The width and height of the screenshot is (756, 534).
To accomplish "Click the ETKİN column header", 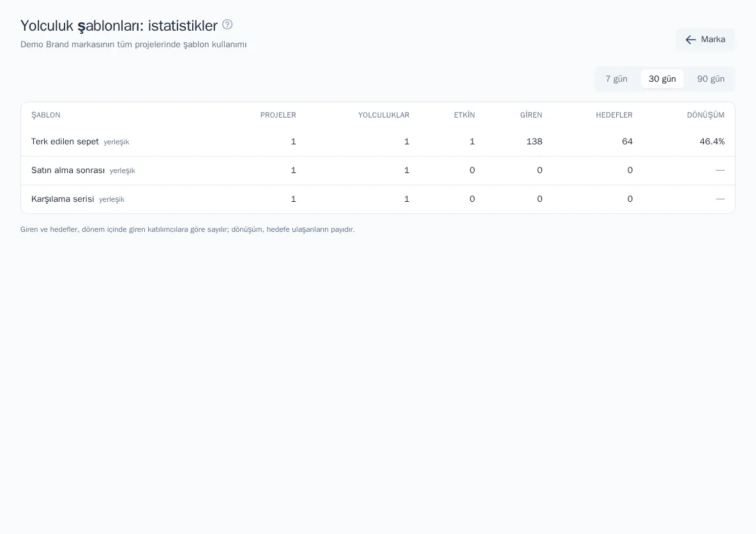I will (x=464, y=115).
